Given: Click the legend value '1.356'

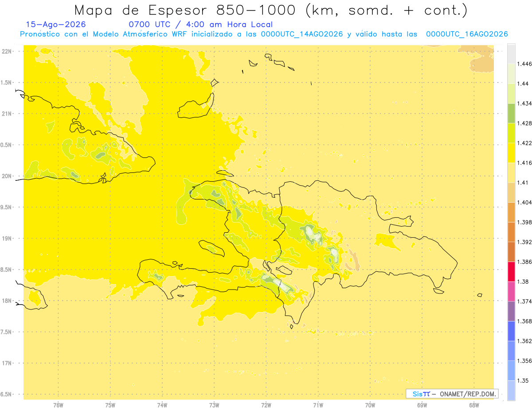Looking at the screenshot, I should click(x=524, y=361).
